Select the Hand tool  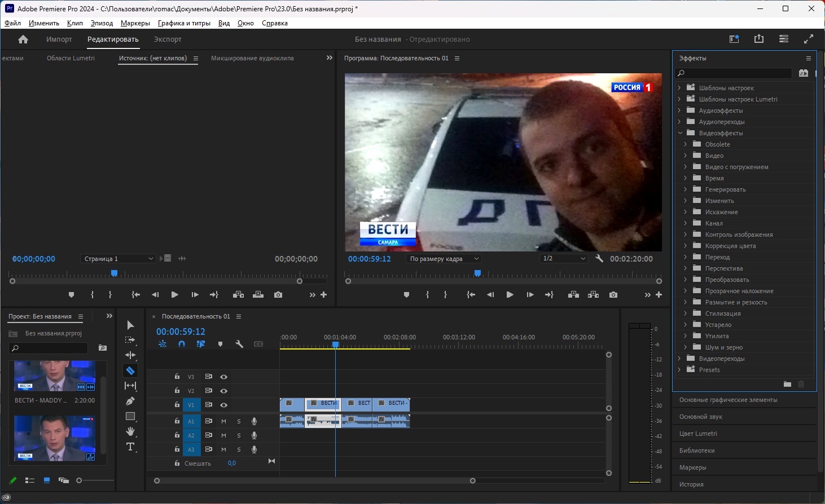point(130,431)
